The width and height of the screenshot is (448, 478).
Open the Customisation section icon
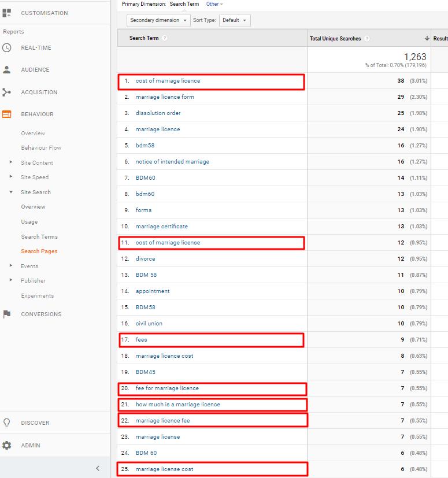[x=7, y=13]
